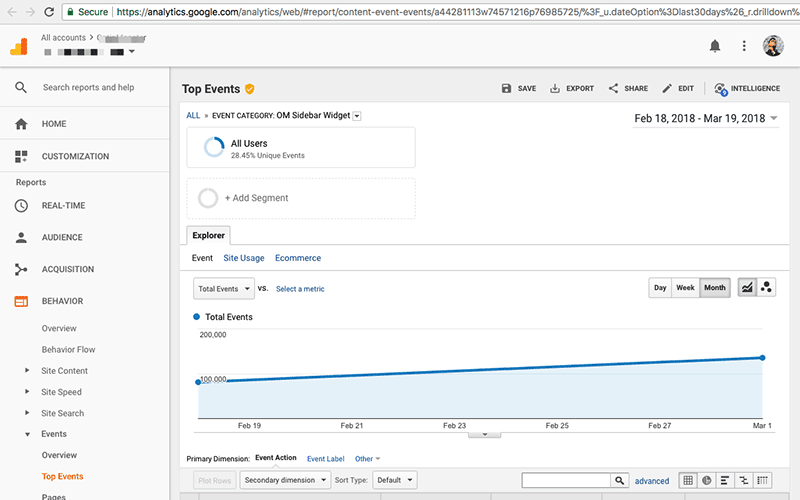Set graph interval to Day
The image size is (800, 500).
click(x=660, y=287)
